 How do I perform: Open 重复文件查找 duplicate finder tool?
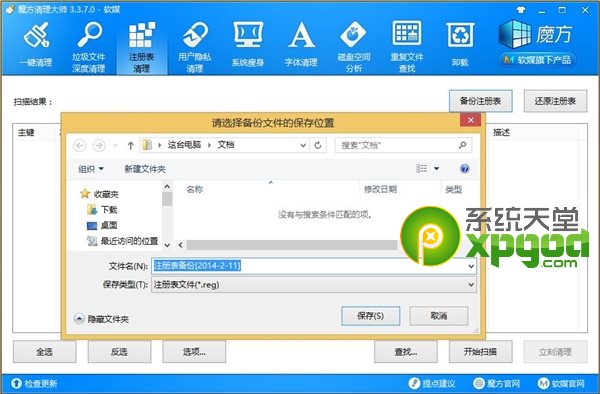pyautogui.click(x=407, y=46)
